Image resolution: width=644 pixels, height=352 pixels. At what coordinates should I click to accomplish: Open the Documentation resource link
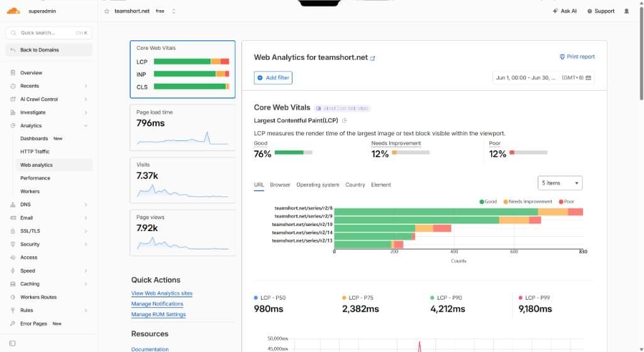pos(150,349)
